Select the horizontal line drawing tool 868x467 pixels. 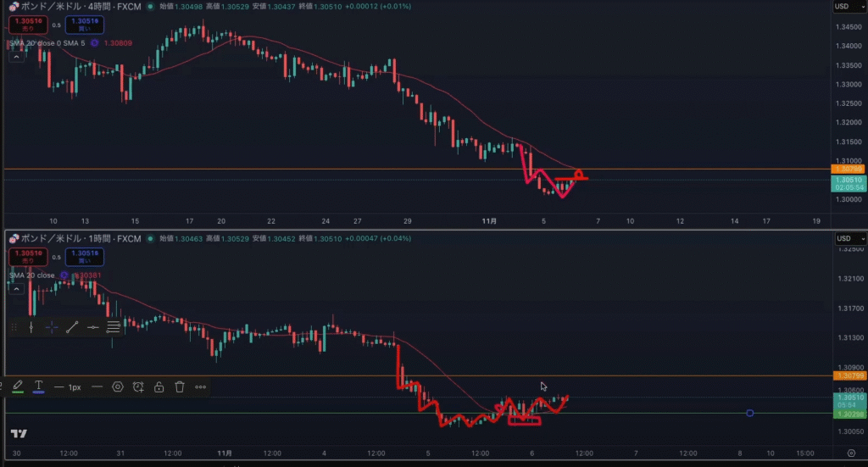click(x=93, y=327)
